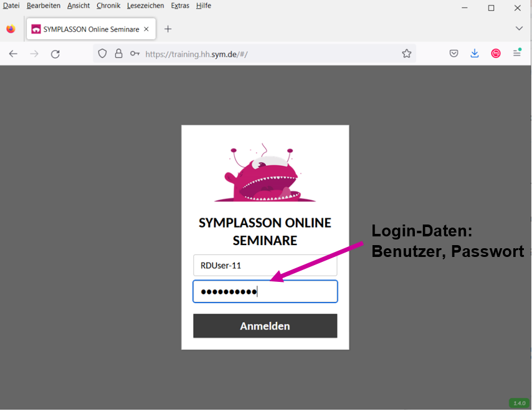Select the SYMPLASSON Online Seminare tab
532x411 pixels.
[x=91, y=29]
